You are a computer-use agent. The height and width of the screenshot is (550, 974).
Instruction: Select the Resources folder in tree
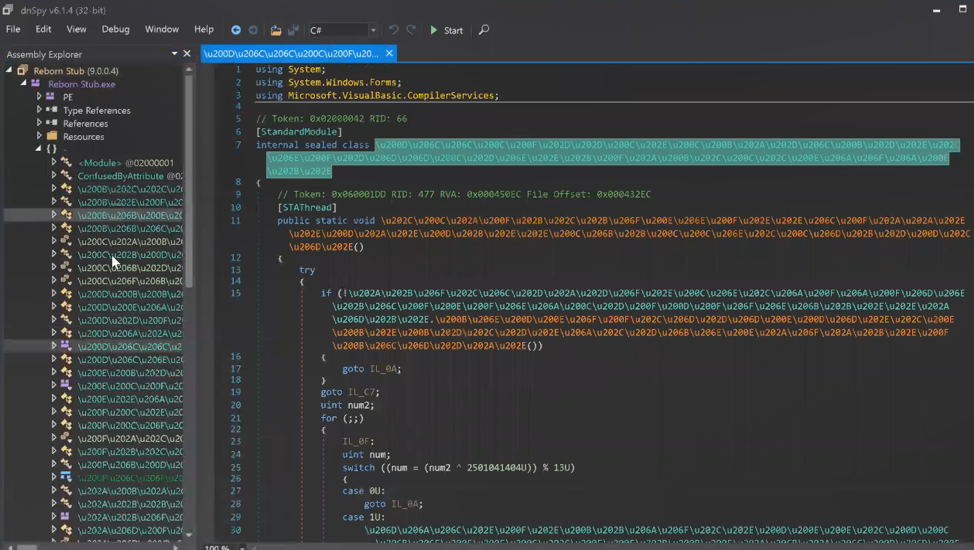(83, 137)
